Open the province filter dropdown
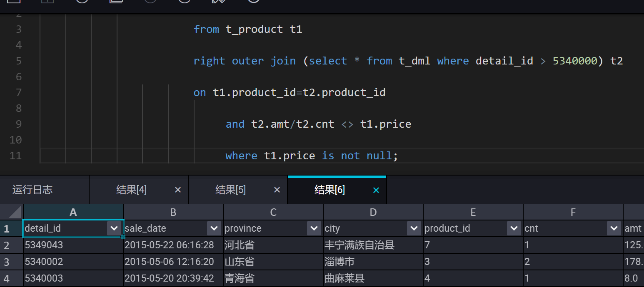 pos(314,228)
